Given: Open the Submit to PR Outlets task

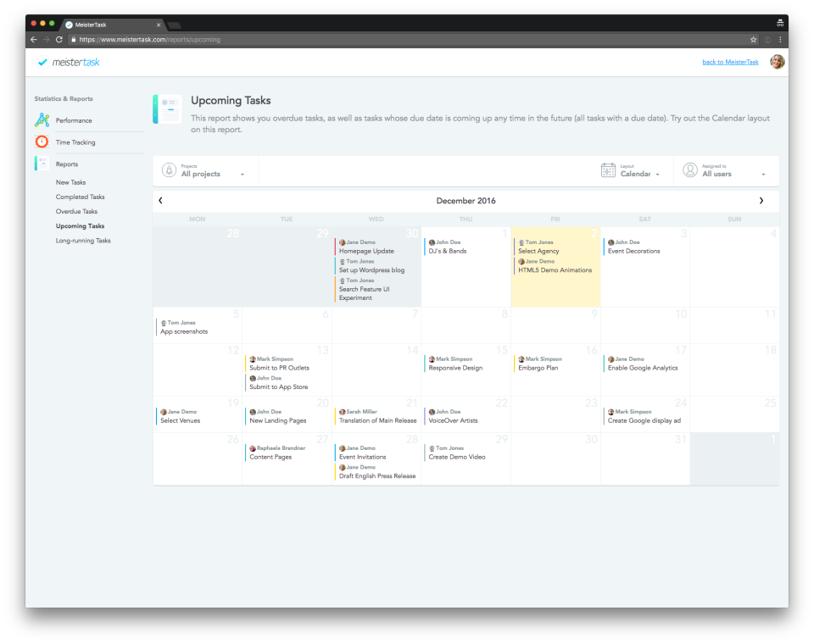Looking at the screenshot, I should tap(279, 368).
